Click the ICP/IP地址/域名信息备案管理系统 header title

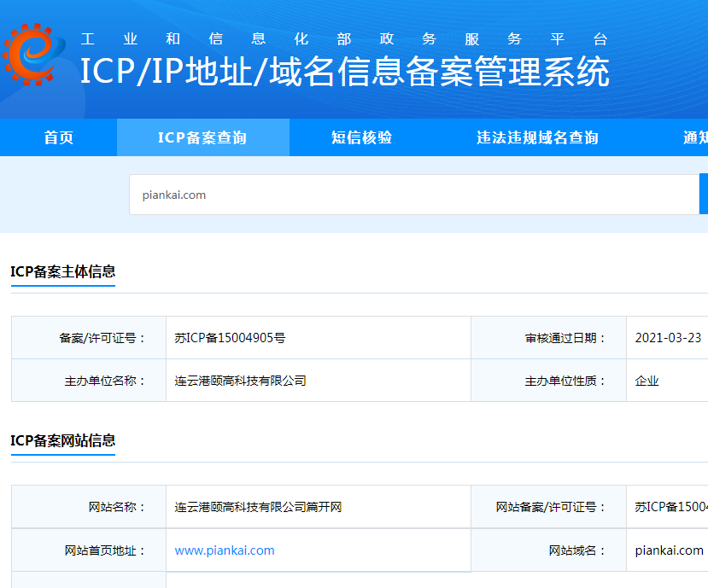tap(343, 74)
